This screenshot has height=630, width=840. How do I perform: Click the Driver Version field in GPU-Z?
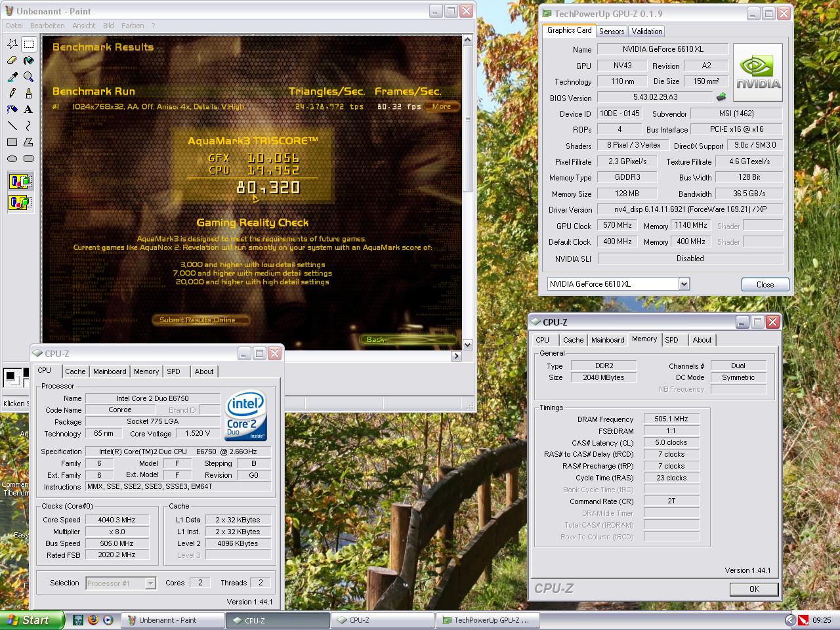coord(690,209)
